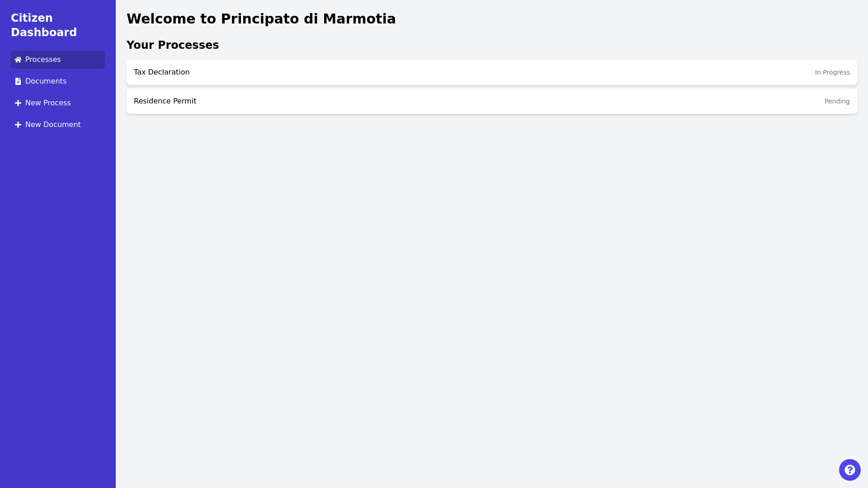Click the home icon beside Processes
Image resolution: width=868 pixels, height=488 pixels.
(x=18, y=60)
